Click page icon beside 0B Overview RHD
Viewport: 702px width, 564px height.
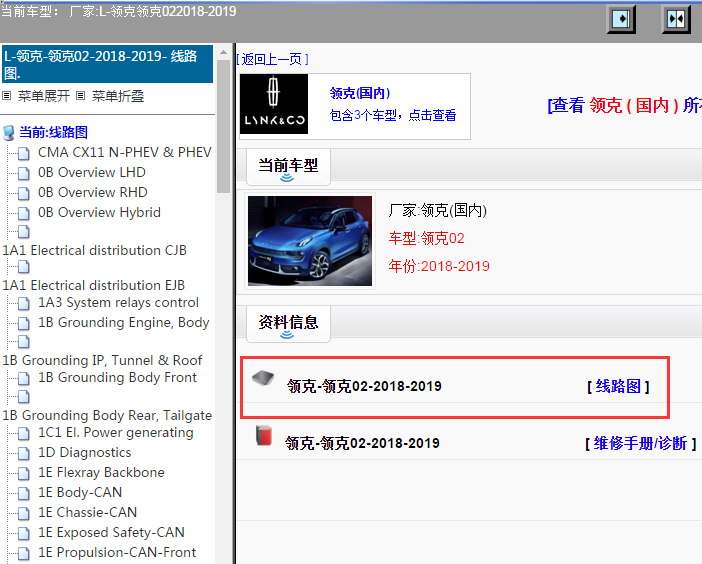point(24,193)
